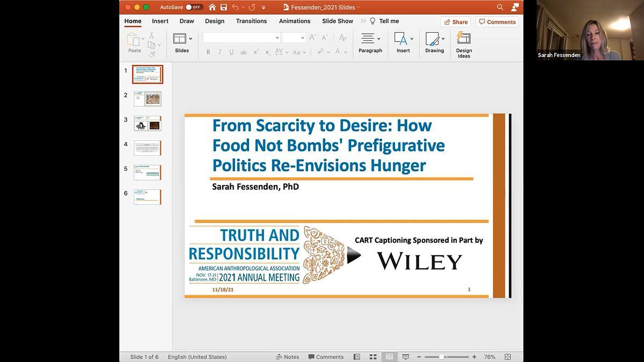This screenshot has height=362, width=644.
Task: Click the text highlight color pen
Action: click(x=320, y=52)
